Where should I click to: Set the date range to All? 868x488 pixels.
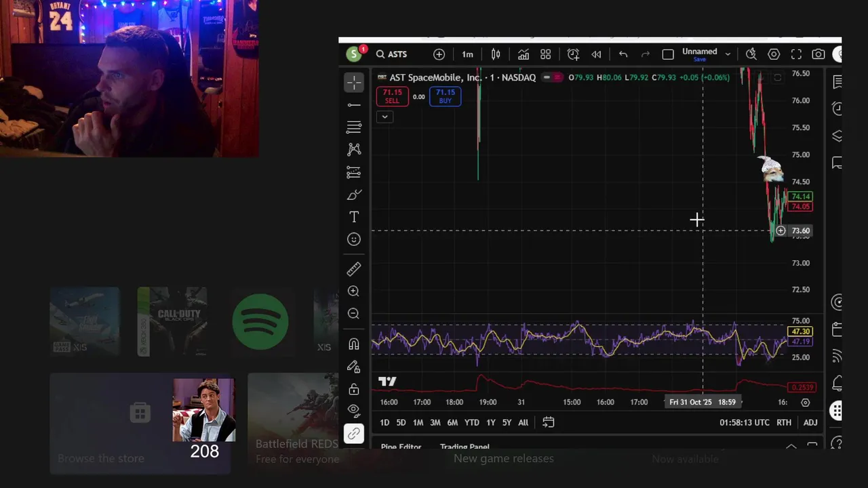(x=523, y=422)
